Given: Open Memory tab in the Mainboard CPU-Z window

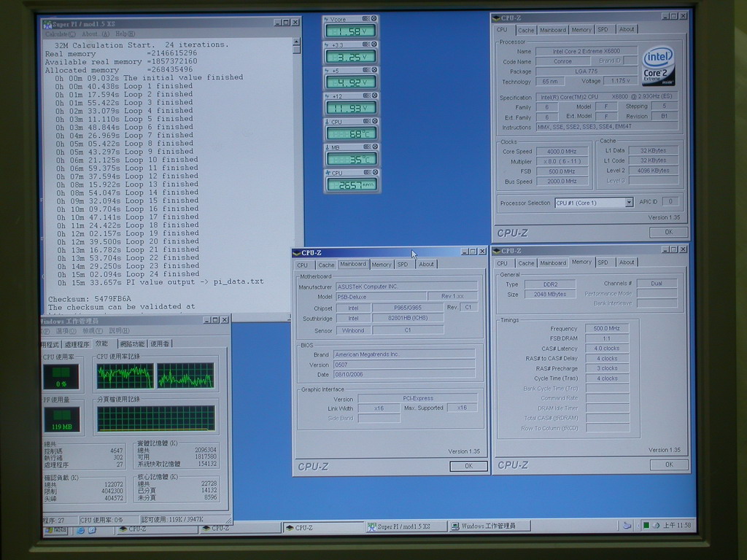Looking at the screenshot, I should pyautogui.click(x=381, y=265).
